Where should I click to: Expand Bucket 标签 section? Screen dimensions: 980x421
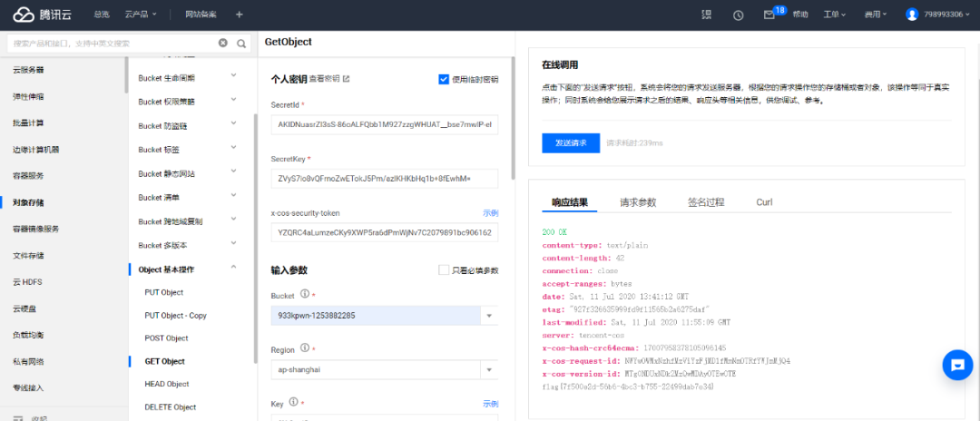234,147
